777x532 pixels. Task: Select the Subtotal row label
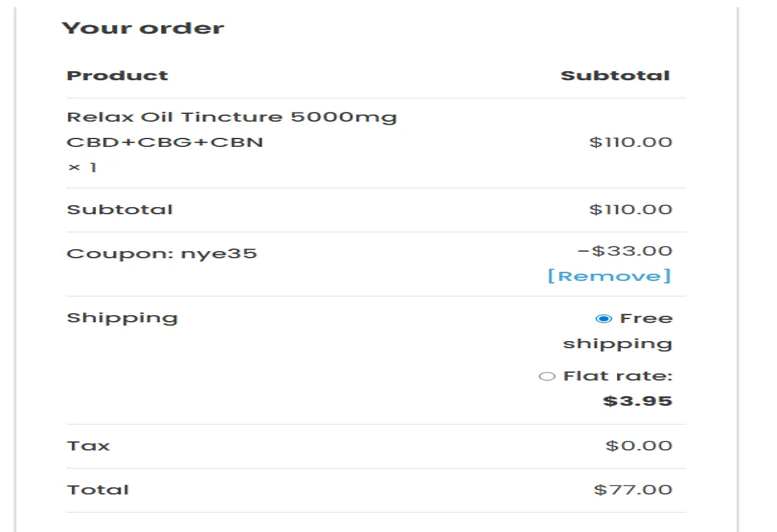(x=119, y=209)
